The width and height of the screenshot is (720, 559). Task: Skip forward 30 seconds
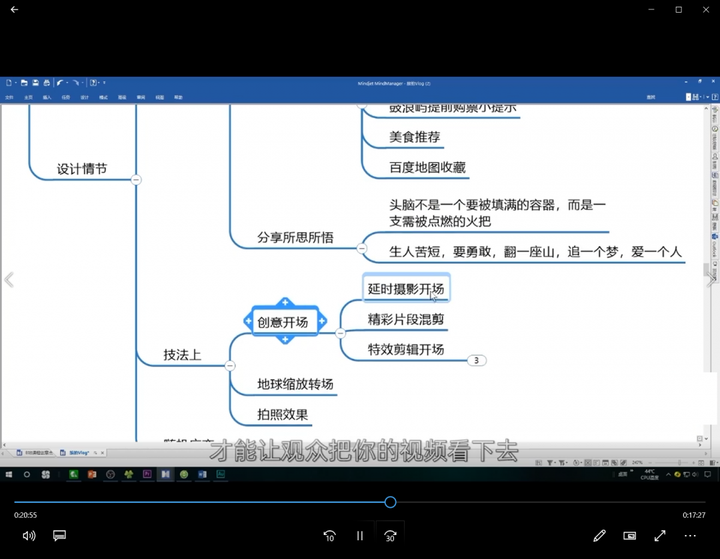tap(390, 536)
